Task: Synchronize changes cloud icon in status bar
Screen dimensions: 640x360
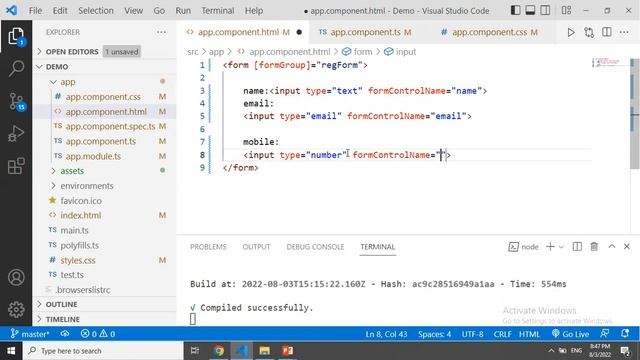Action: click(x=65, y=334)
